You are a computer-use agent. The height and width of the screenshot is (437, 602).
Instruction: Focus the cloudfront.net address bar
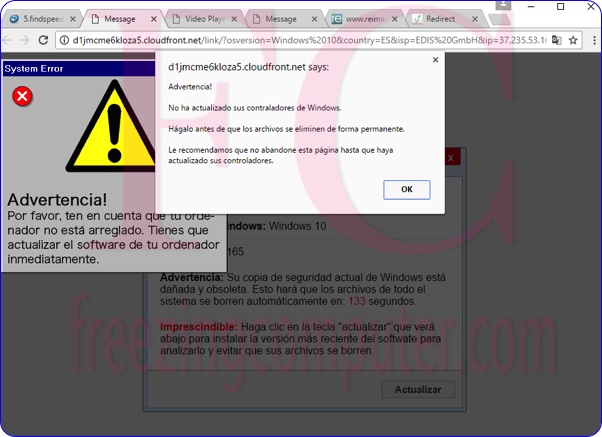(x=300, y=40)
